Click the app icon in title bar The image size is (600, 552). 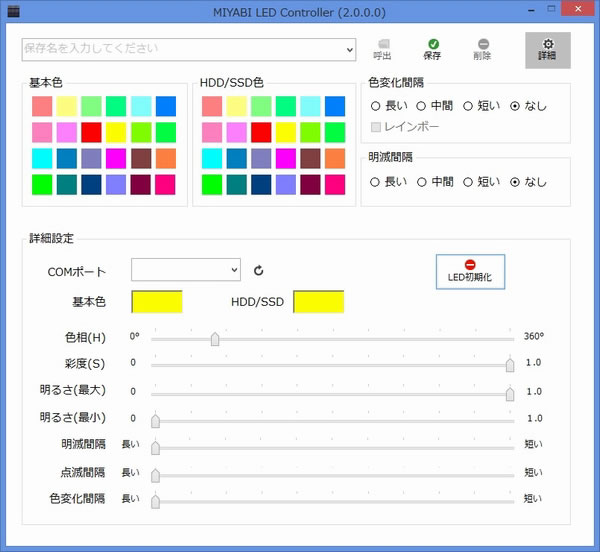point(13,10)
